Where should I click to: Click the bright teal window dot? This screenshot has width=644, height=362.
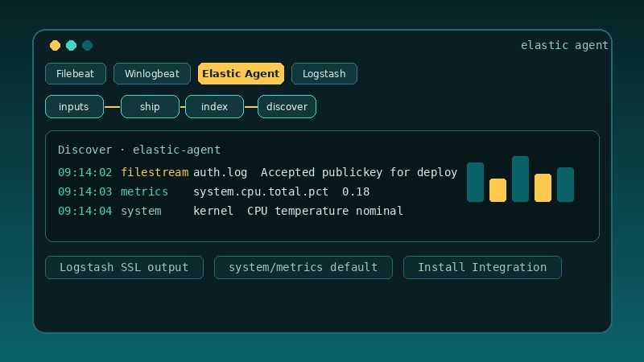click(x=71, y=46)
